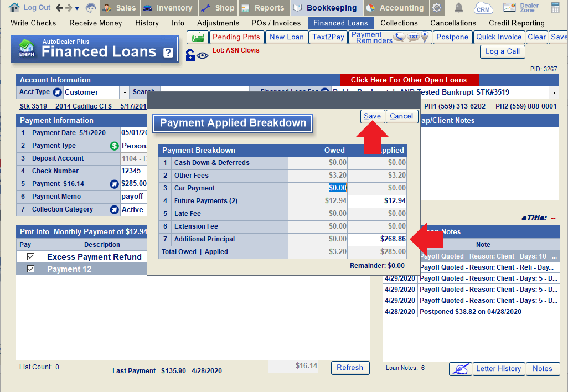The height and width of the screenshot is (392, 568).
Task: Go to Receive Money
Action: [96, 23]
